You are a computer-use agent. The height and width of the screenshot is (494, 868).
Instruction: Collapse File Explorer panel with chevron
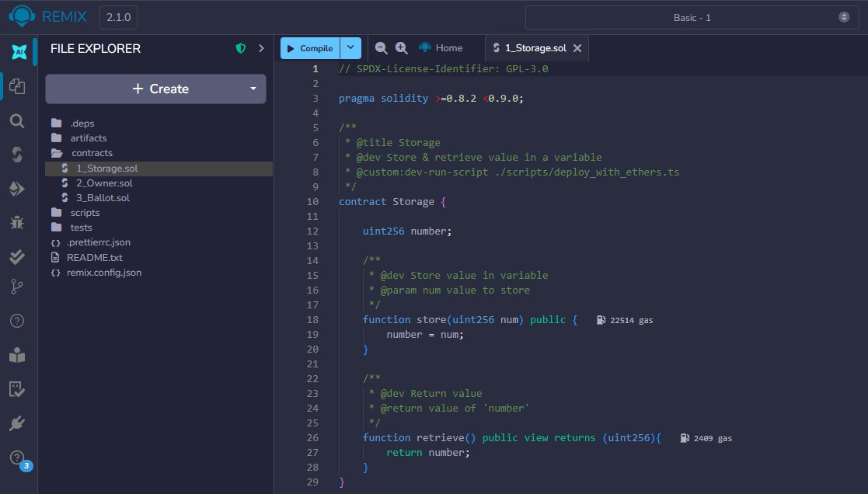261,49
